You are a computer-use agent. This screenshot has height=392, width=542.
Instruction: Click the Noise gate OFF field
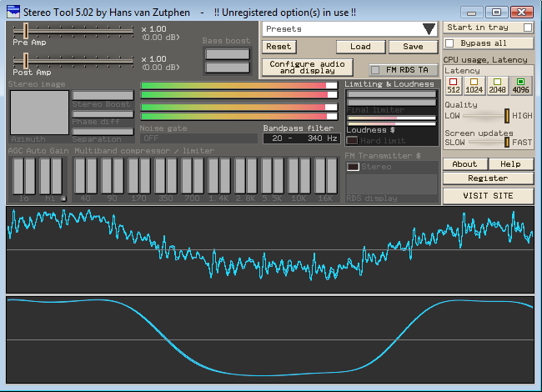(x=198, y=138)
